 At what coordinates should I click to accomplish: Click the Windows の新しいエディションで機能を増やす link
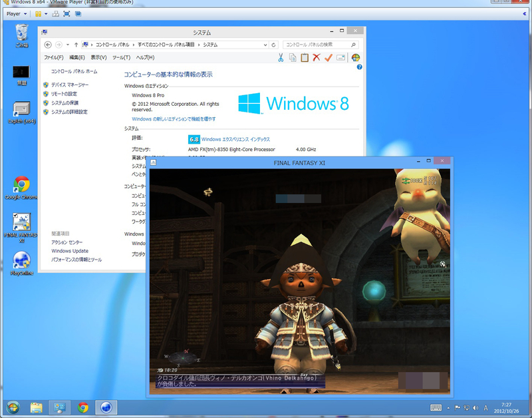pyautogui.click(x=174, y=119)
